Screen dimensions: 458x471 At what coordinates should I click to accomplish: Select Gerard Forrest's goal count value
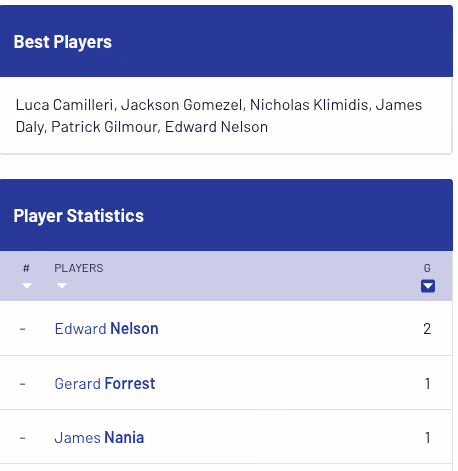427,384
